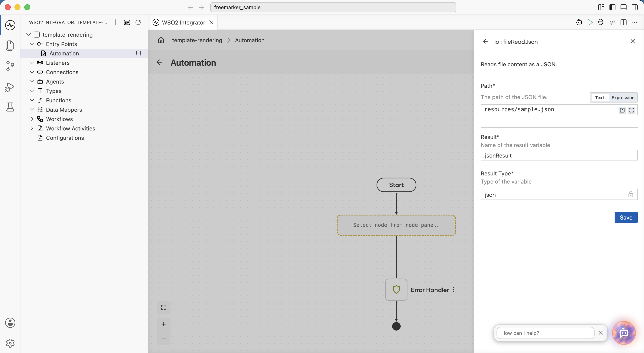Open the AI assistant floating button
The height and width of the screenshot is (353, 644).
point(624,333)
